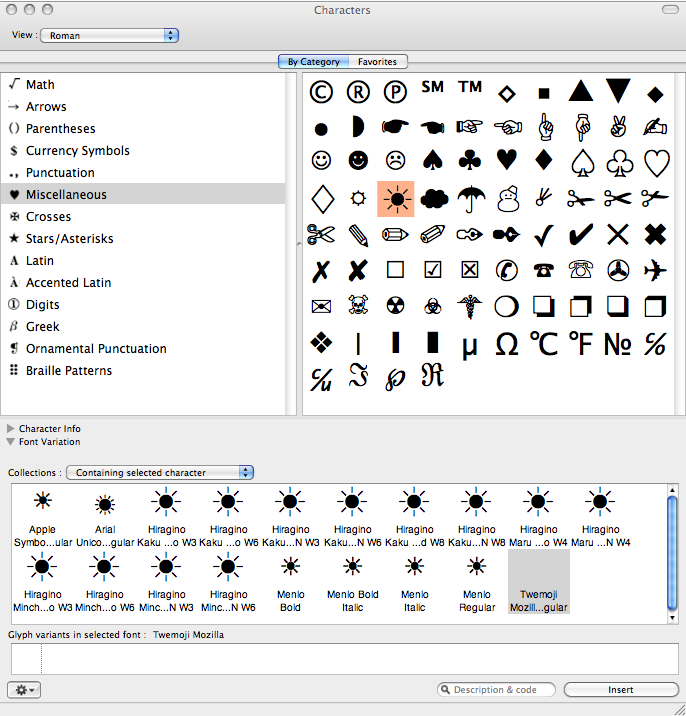Open the Collections popup menu
686x716 pixels.
[160, 473]
